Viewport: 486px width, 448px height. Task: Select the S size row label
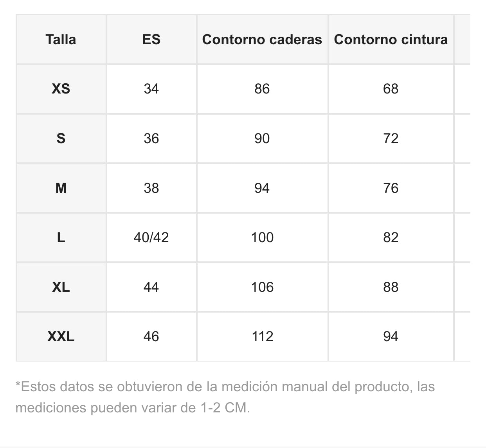tap(61, 139)
